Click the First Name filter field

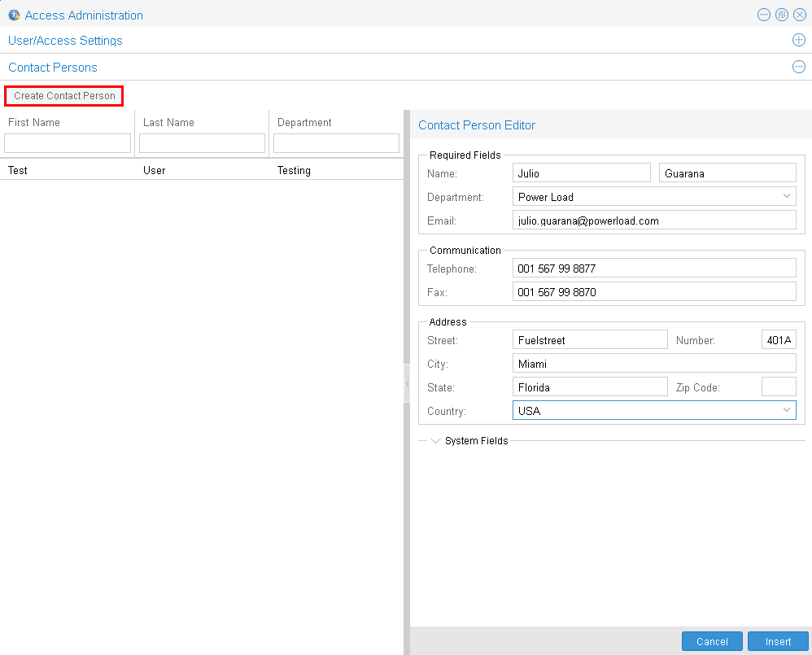(67, 142)
